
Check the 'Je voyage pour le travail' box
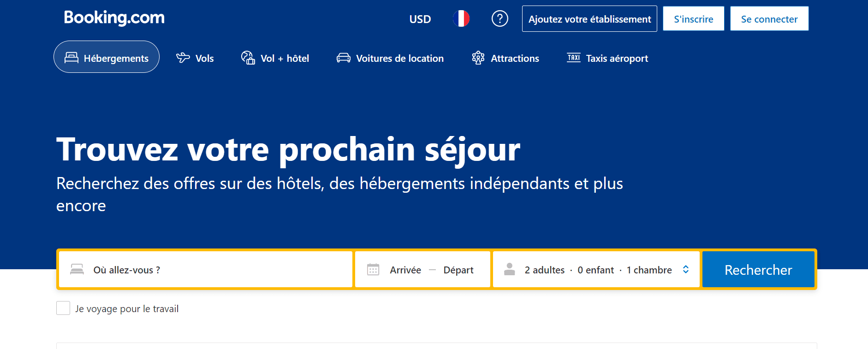click(x=63, y=308)
